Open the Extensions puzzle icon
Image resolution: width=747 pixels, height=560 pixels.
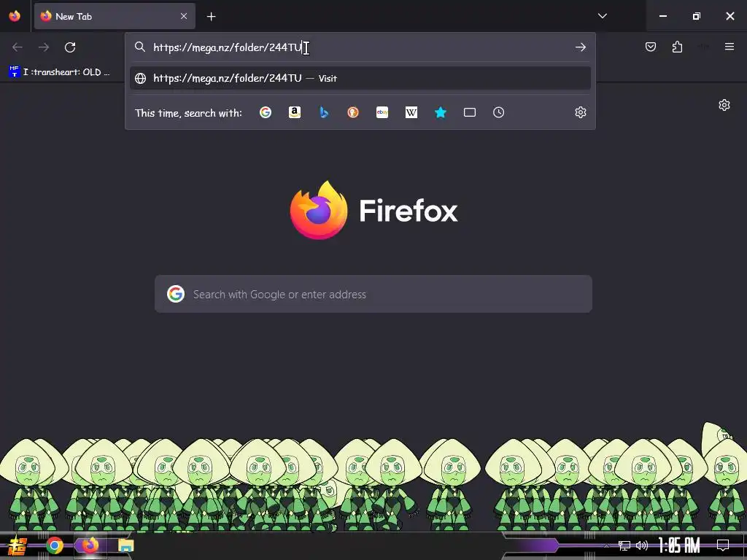677,47
